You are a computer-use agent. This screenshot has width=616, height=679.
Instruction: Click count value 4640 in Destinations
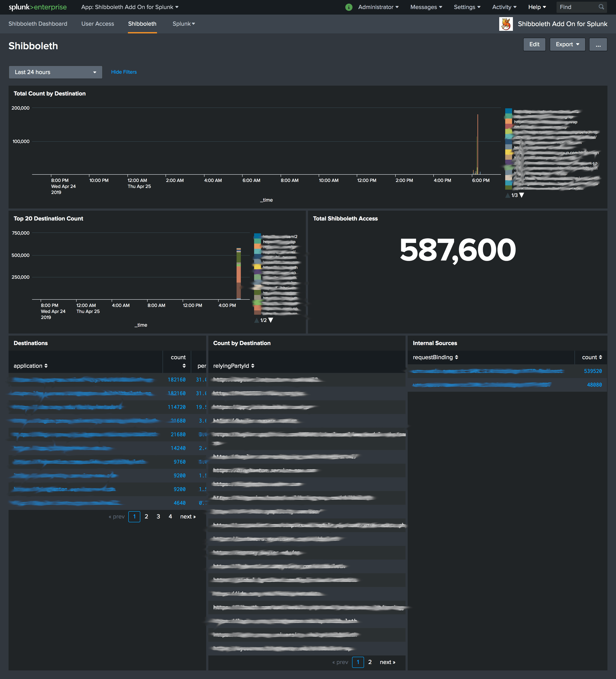179,503
